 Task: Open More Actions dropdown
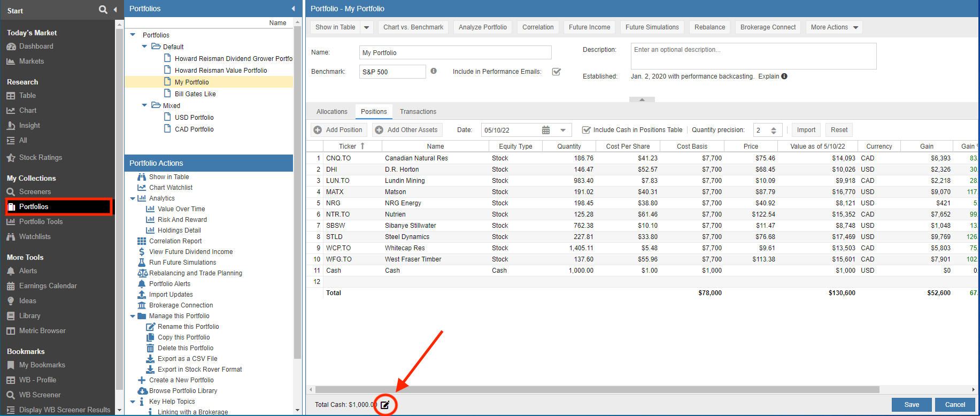(x=834, y=27)
